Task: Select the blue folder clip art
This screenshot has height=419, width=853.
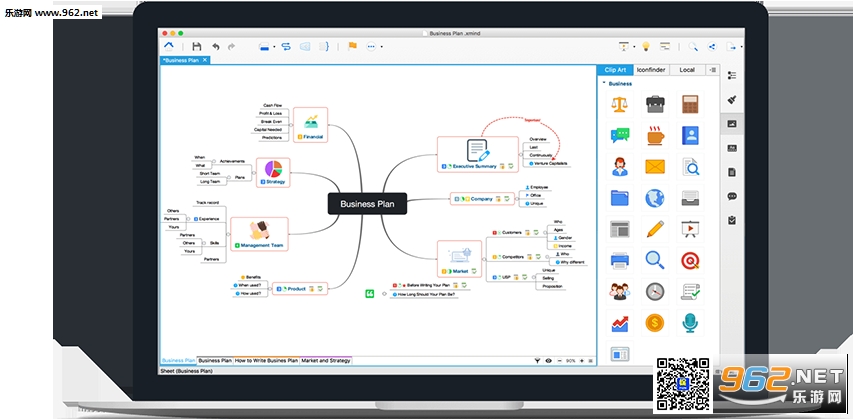Action: (x=619, y=198)
